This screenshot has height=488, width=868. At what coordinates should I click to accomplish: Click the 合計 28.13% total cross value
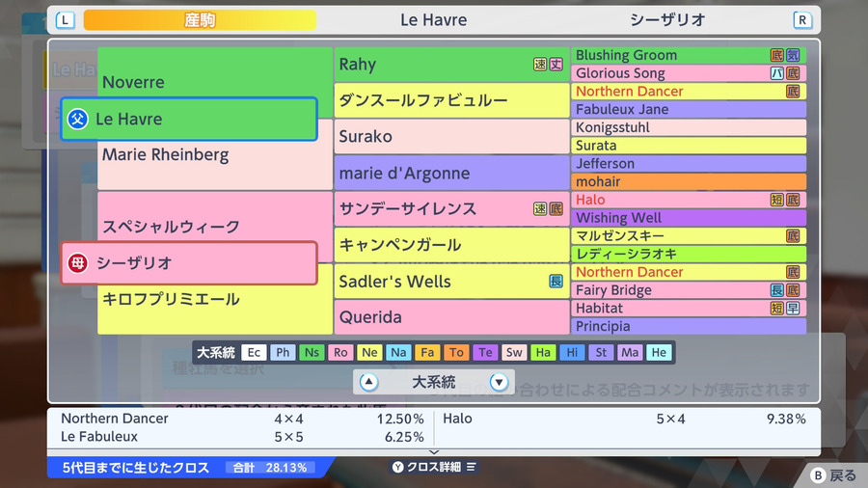[270, 468]
